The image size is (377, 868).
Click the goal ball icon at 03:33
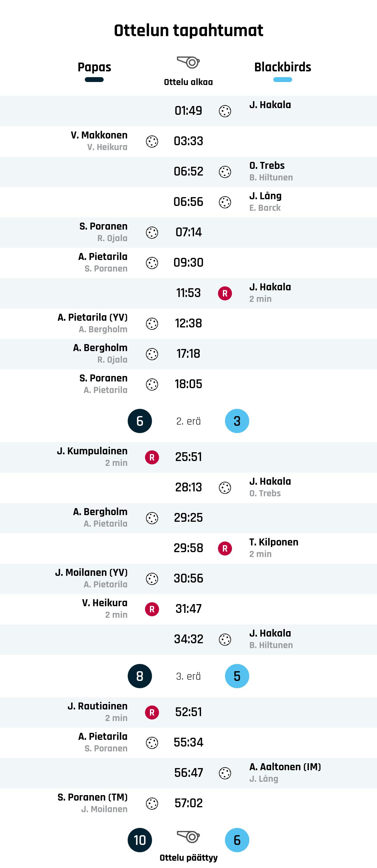point(152,142)
